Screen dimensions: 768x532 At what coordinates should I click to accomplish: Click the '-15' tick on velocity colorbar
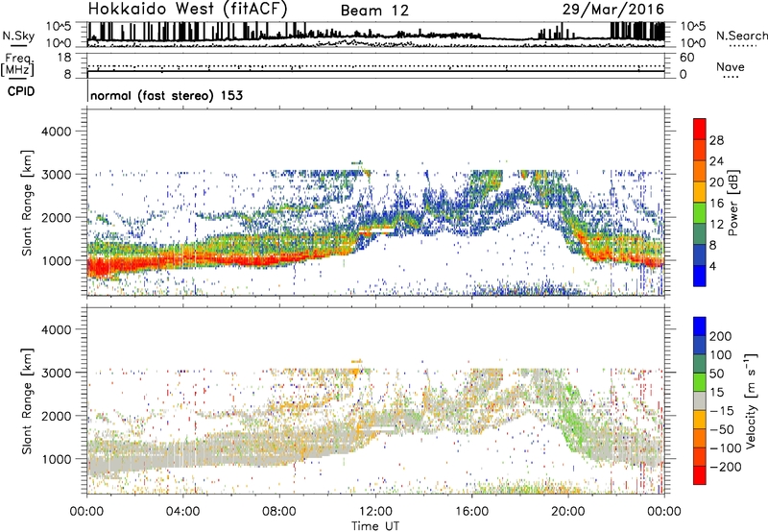[722, 411]
